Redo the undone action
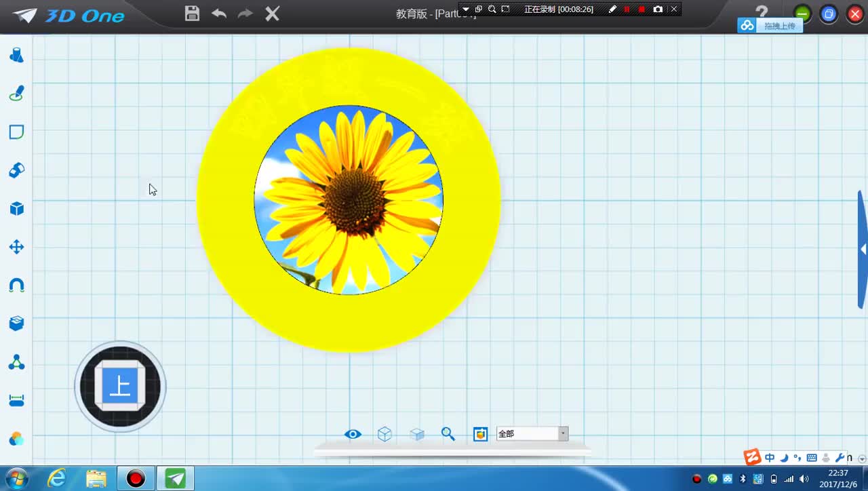 point(245,13)
